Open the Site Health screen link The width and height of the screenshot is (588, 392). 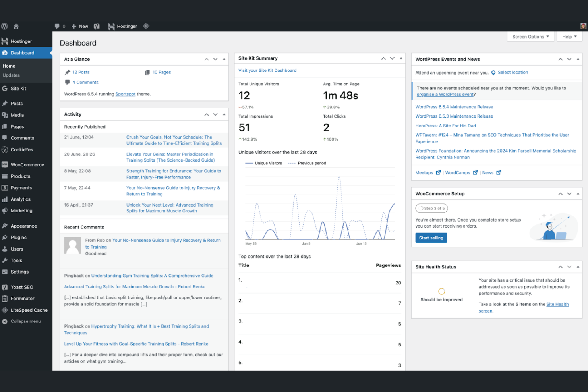pyautogui.click(x=524, y=307)
